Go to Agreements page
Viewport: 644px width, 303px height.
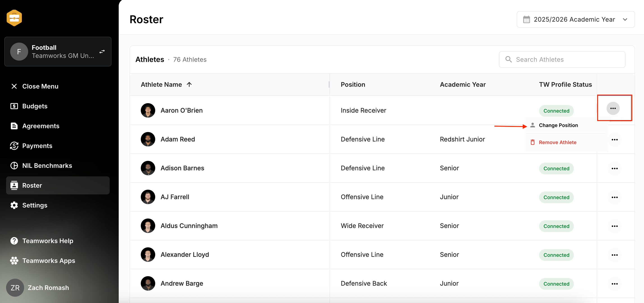[x=35, y=126]
